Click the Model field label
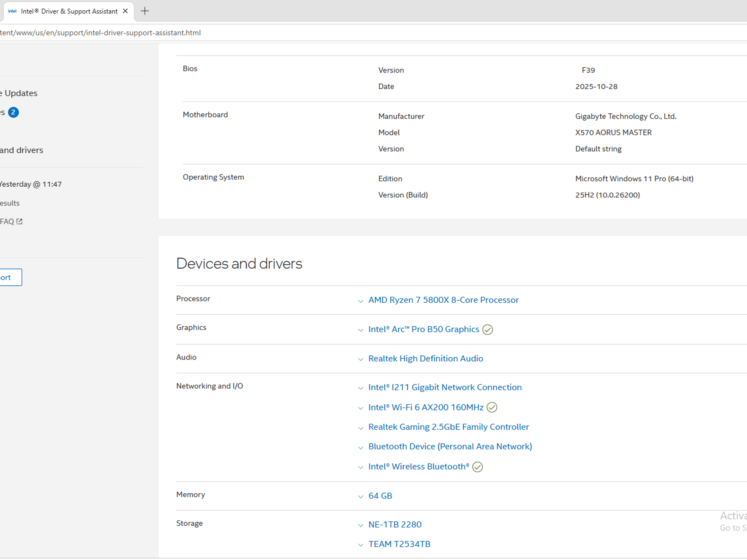Image resolution: width=747 pixels, height=560 pixels. (x=389, y=133)
